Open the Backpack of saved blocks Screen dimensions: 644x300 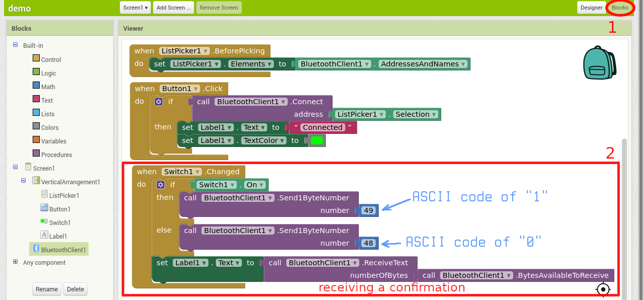(600, 63)
